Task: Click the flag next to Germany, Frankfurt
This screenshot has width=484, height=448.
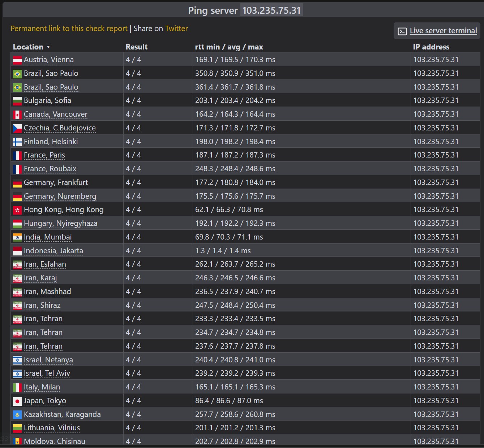Action: tap(17, 183)
